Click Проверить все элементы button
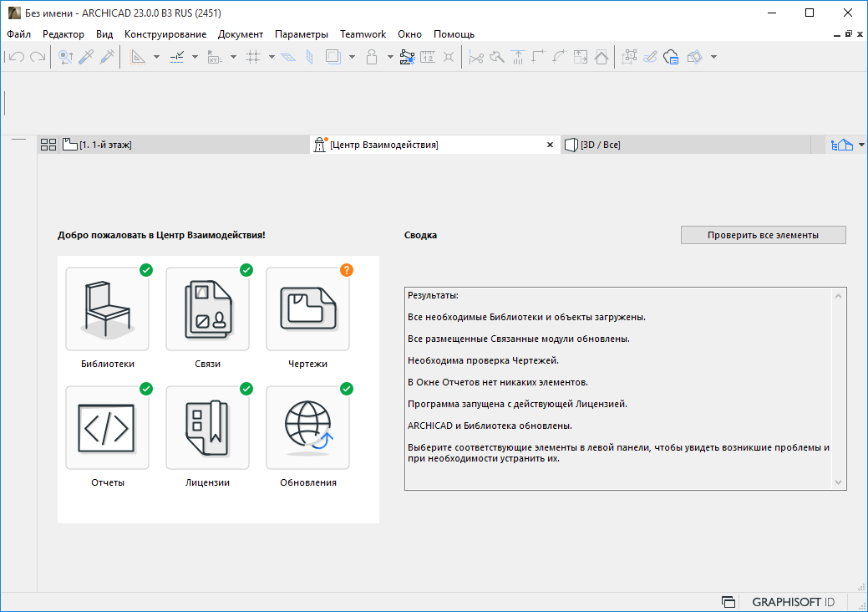Viewport: 868px width, 612px height. click(x=763, y=235)
